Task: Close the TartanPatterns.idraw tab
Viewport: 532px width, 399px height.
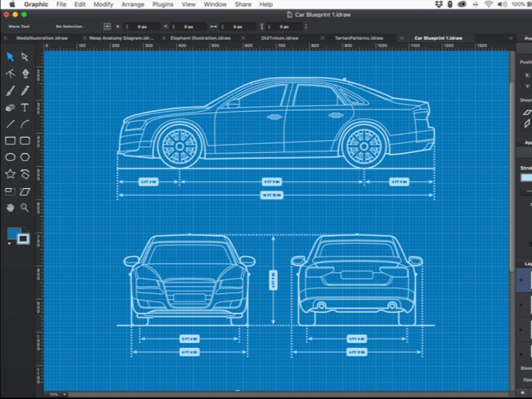Action: [x=323, y=38]
